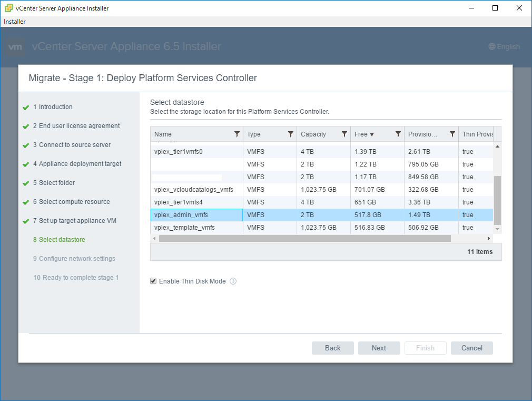
Task: Open the Provisioned column filter icon
Action: pos(452,134)
